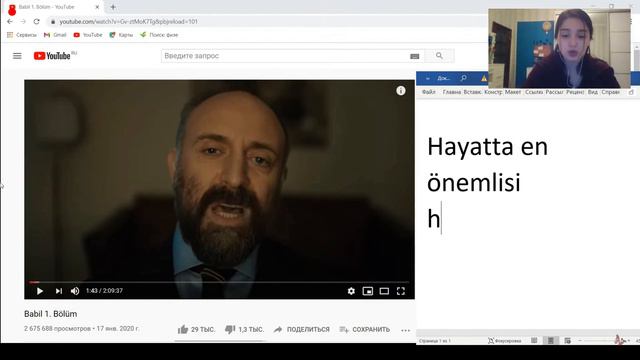640x360 pixels.
Task: Switch Word to print layout view
Action: (x=551, y=340)
